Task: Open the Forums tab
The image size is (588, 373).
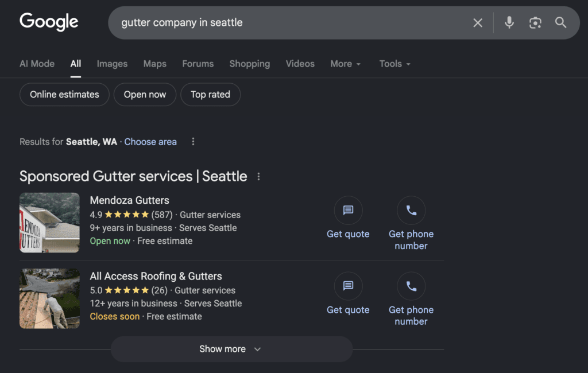Action: [198, 64]
